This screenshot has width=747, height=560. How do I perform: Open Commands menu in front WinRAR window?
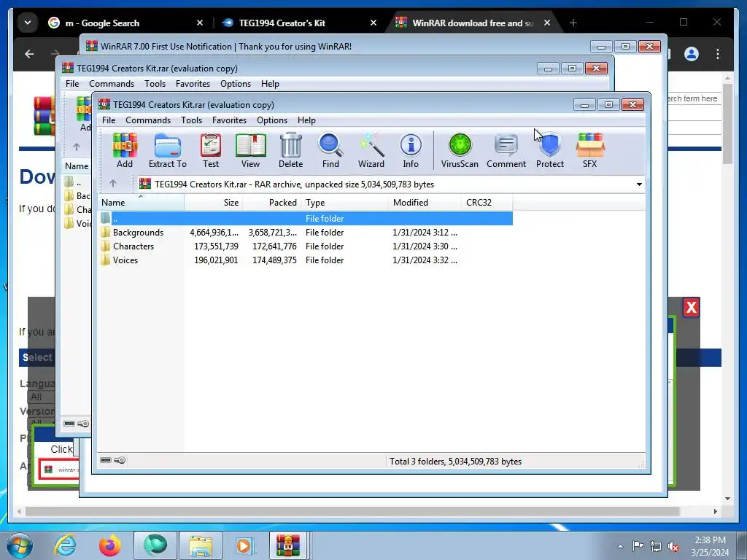[148, 120]
